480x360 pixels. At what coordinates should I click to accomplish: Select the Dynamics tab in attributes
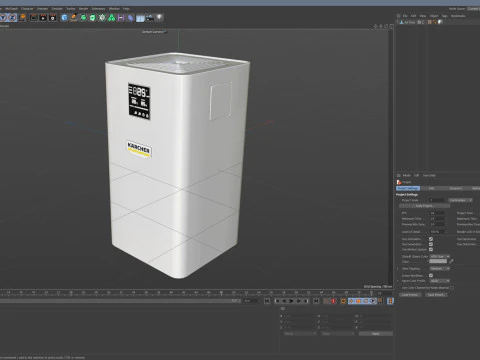(x=456, y=188)
